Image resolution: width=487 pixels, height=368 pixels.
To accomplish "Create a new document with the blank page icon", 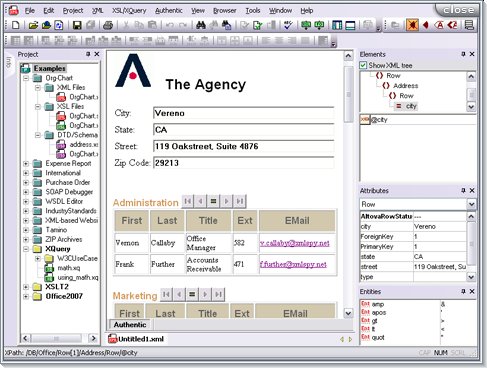I will [x=15, y=25].
